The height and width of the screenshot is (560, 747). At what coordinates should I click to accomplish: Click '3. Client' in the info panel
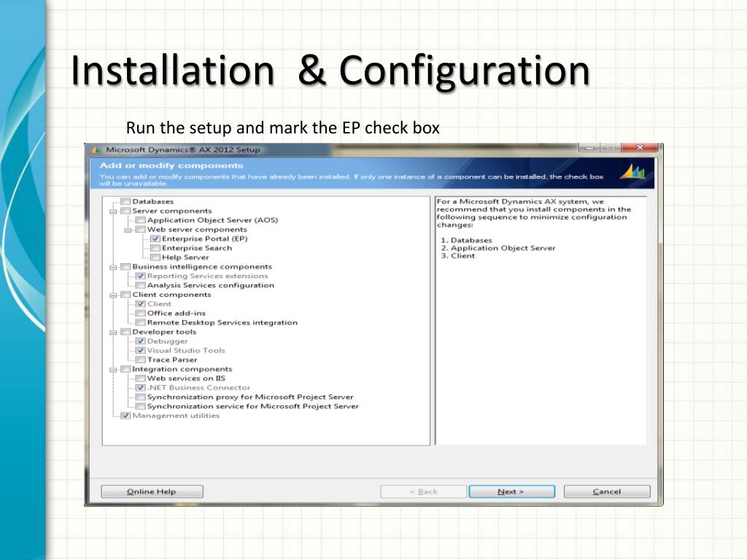tap(458, 256)
